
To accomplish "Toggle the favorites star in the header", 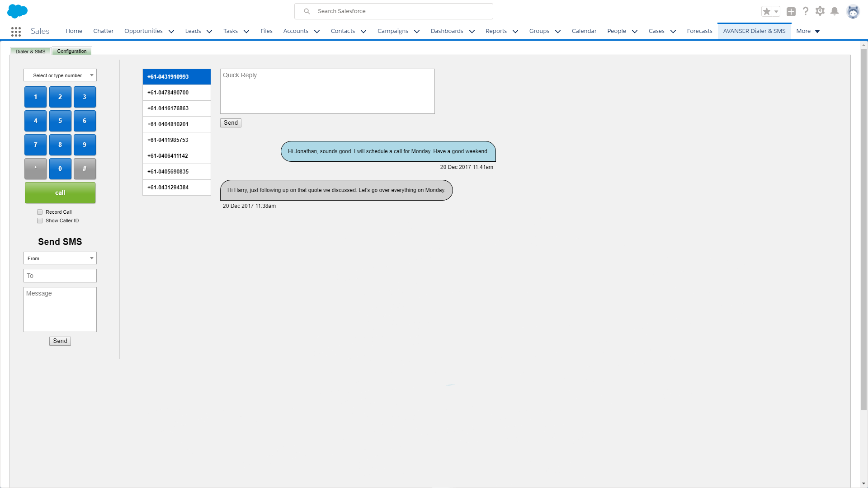I will 767,11.
